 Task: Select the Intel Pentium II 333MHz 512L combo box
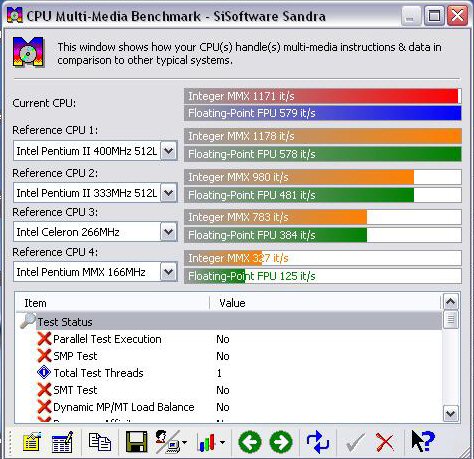(95, 193)
